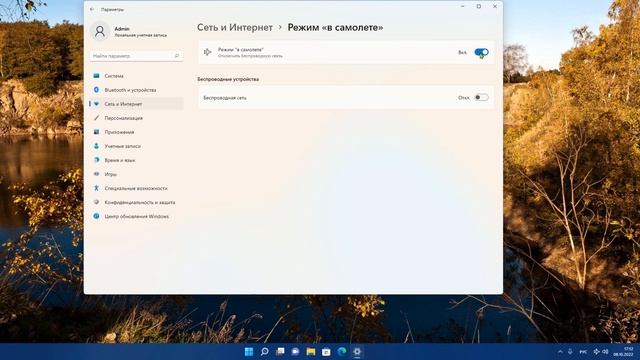Click the Время и язык globe icon
640x360 pixels.
[96, 160]
